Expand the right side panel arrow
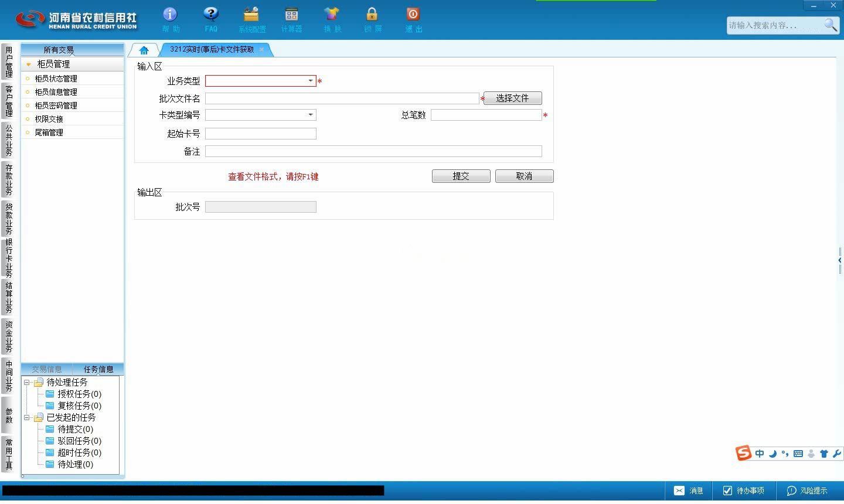This screenshot has width=844, height=504. (840, 260)
